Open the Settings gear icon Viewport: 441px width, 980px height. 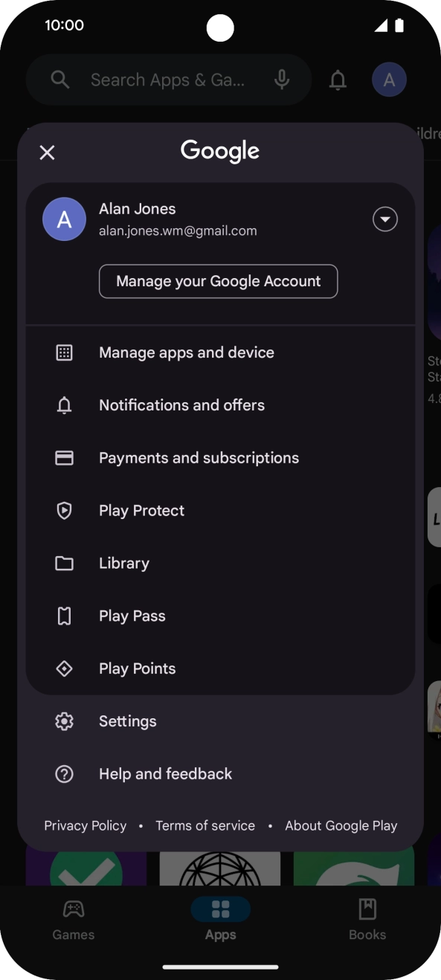65,721
